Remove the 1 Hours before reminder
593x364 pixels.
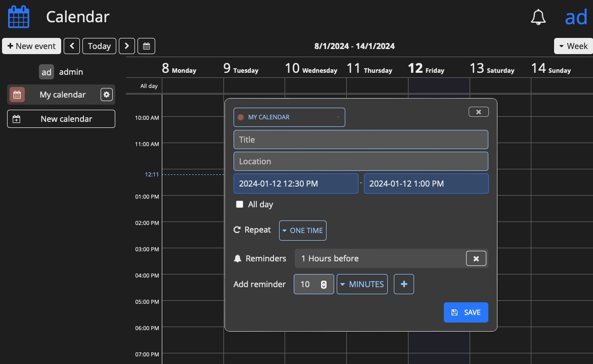tap(476, 258)
